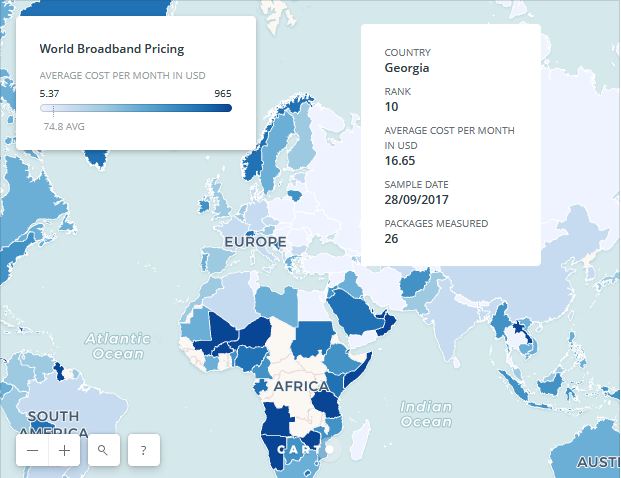
Task: Click the CARTO logo watermark
Action: point(305,449)
